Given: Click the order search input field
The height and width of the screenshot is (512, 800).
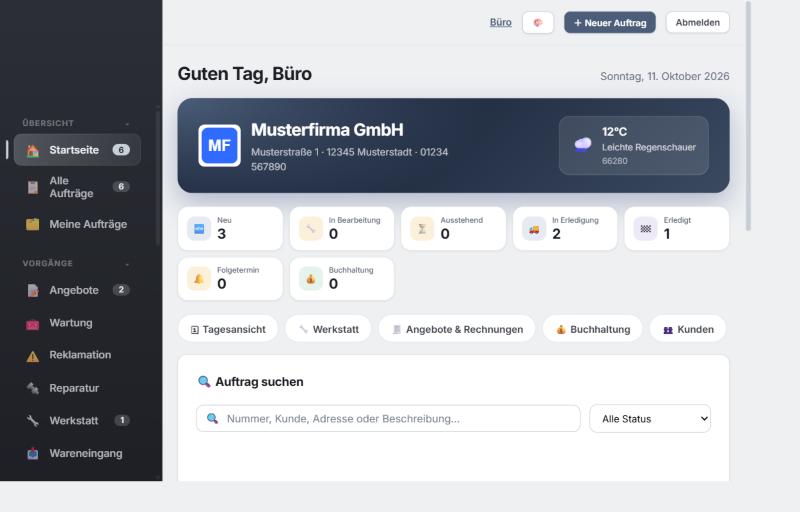Looking at the screenshot, I should click(x=388, y=419).
